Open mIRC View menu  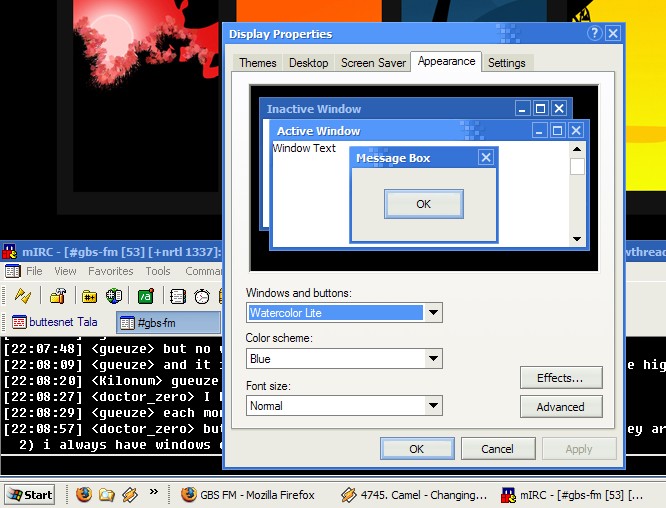(65, 271)
